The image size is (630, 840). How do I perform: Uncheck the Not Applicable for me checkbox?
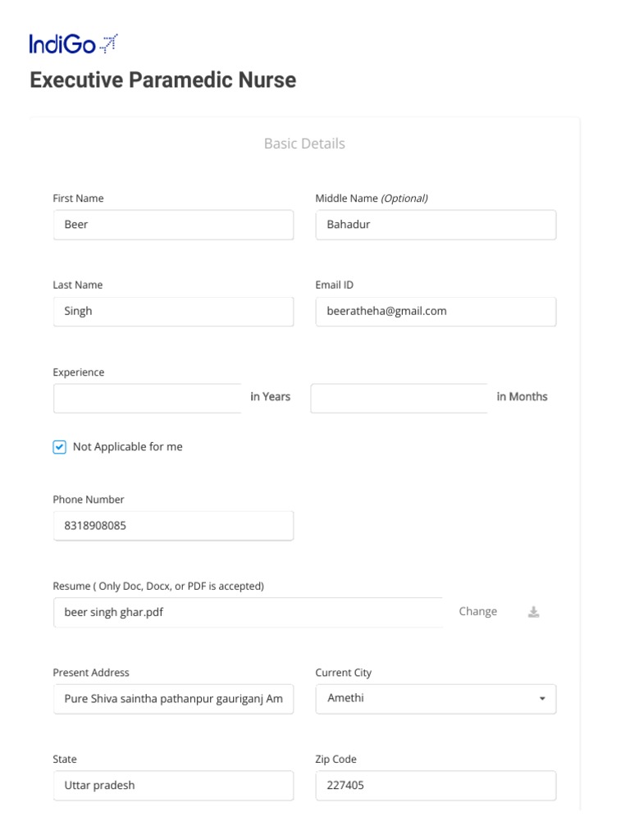pos(59,447)
